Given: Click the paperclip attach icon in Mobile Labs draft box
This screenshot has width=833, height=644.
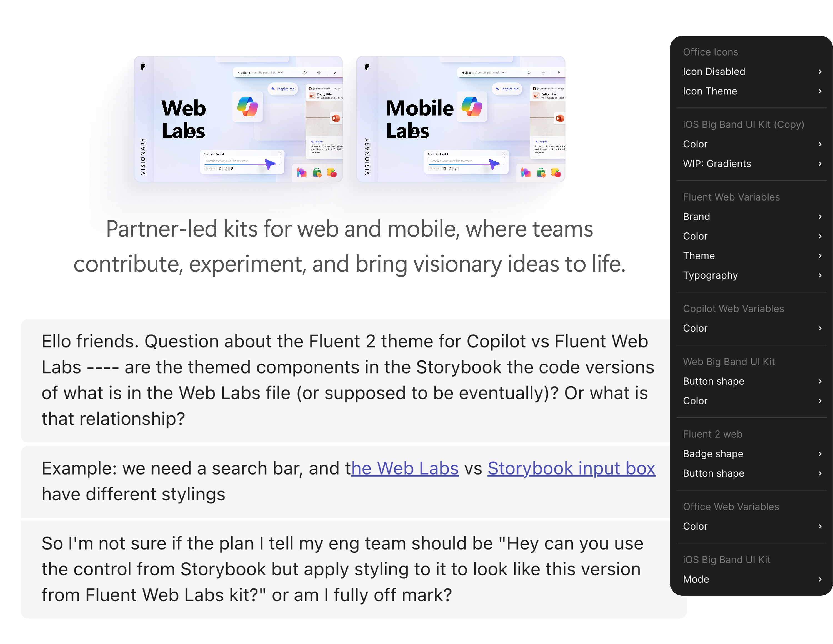Looking at the screenshot, I should click(x=456, y=169).
